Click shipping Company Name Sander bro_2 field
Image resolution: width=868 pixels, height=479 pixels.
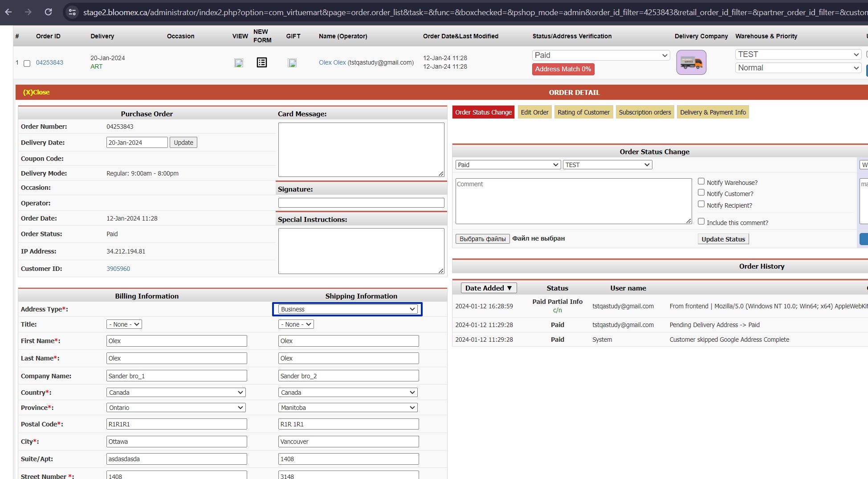[349, 376]
